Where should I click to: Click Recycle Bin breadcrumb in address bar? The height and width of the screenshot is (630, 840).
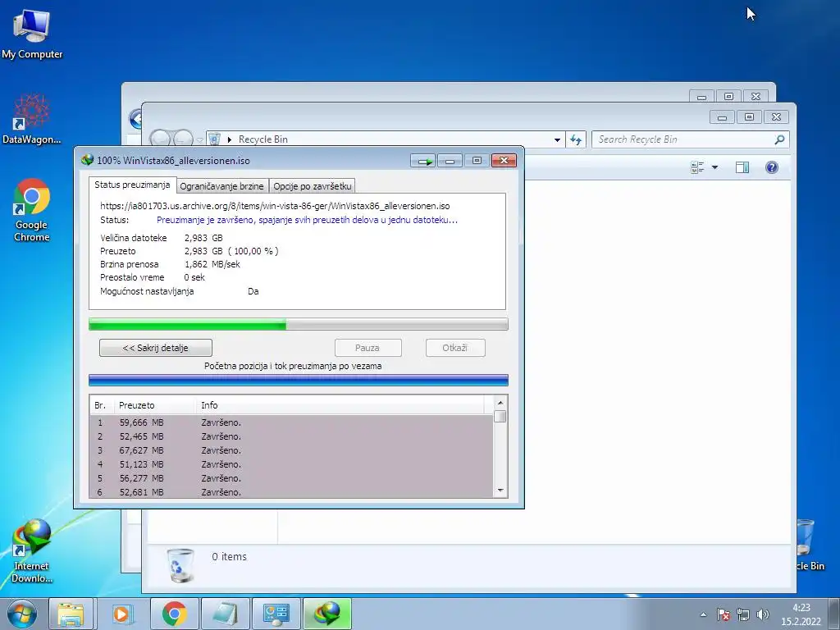(263, 139)
